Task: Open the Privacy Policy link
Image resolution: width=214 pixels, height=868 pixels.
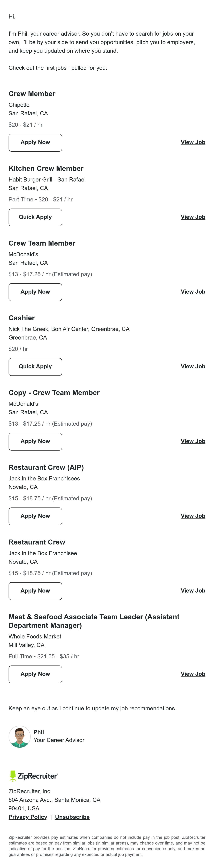Action: tap(28, 817)
